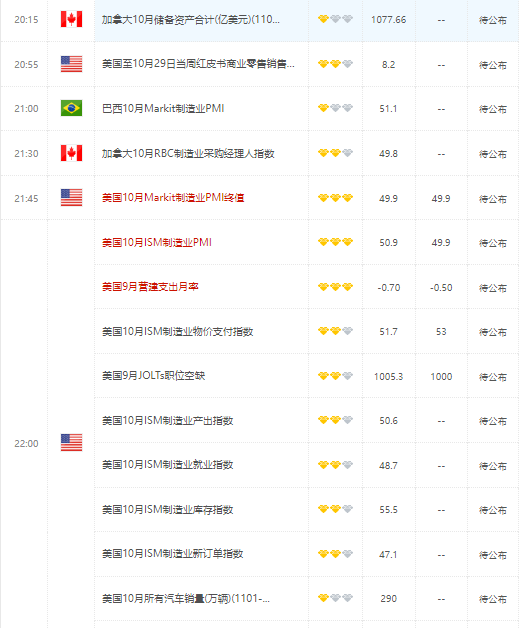Image resolution: width=519 pixels, height=628 pixels.
Task: Open 加拿大10月储备资产合计 event
Action: 191,19
